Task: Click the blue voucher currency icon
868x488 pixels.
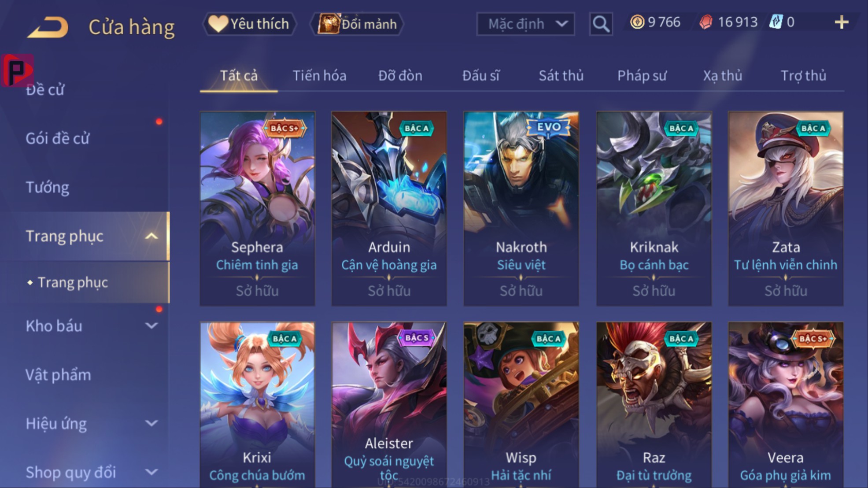Action: tap(776, 22)
